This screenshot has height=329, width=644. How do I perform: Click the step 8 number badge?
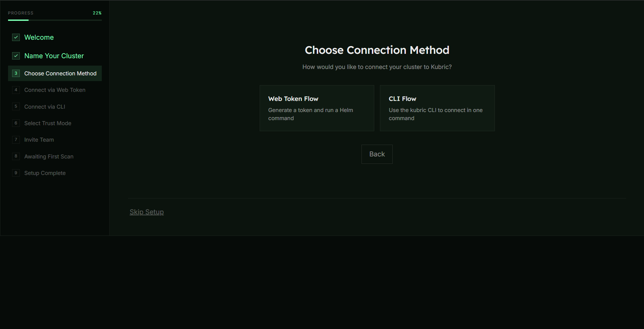tap(16, 156)
